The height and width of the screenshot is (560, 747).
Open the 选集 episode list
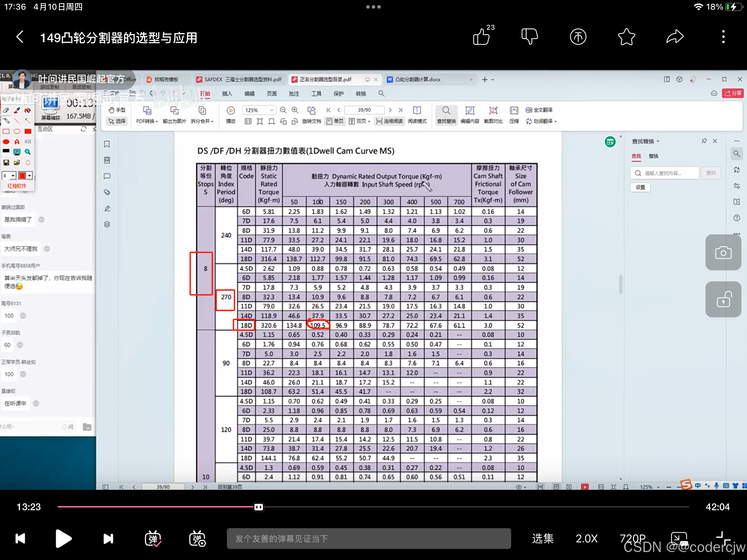(543, 539)
